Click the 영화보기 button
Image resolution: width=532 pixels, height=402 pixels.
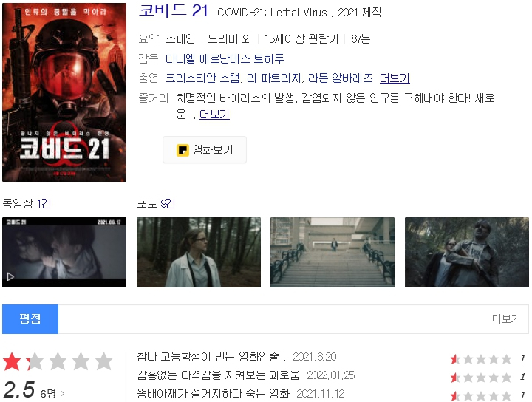click(205, 149)
